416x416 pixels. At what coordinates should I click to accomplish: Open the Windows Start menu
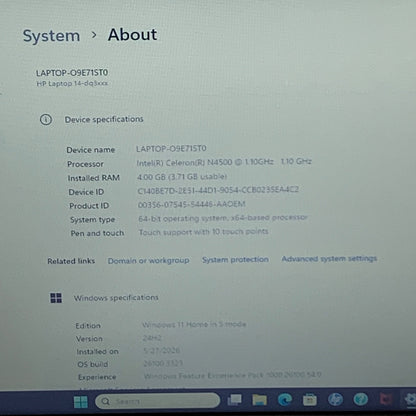pyautogui.click(x=81, y=402)
